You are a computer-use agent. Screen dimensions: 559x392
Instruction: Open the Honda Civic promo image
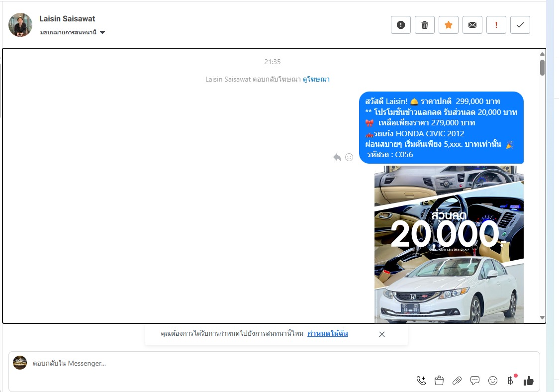pos(449,244)
